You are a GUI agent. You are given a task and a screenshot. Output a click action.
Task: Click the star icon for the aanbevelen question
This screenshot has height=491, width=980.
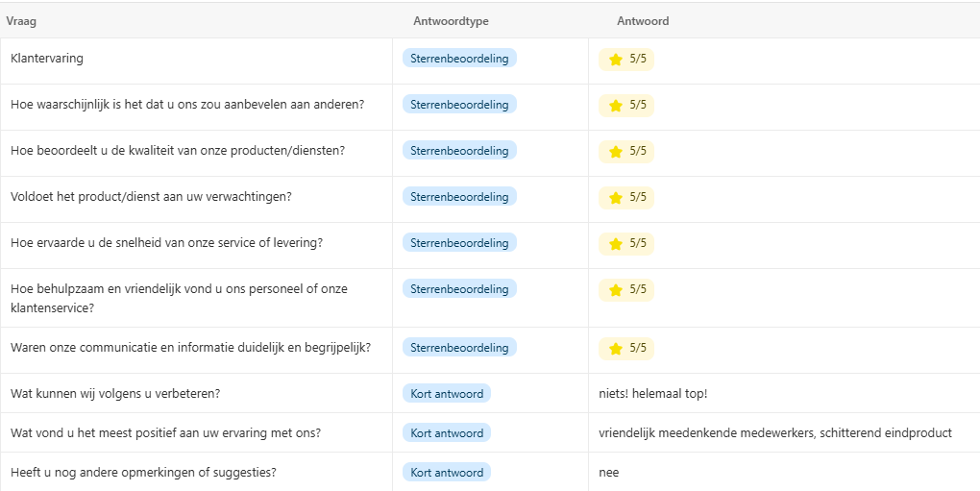[616, 106]
